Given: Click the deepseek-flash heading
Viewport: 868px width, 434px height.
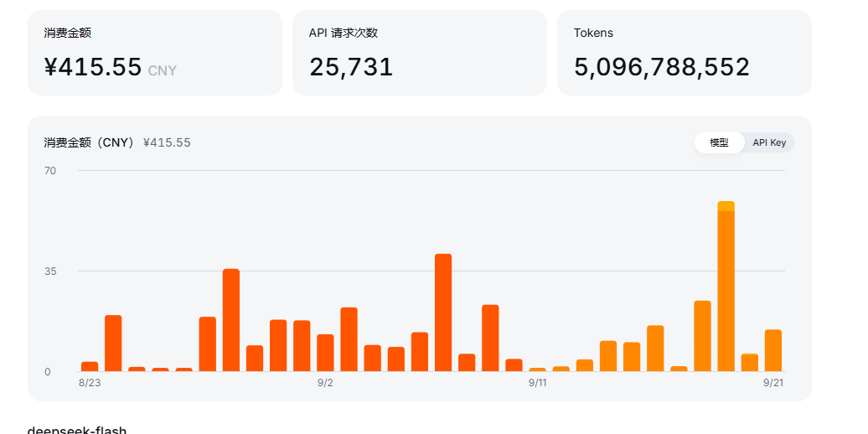Looking at the screenshot, I should point(77,430).
